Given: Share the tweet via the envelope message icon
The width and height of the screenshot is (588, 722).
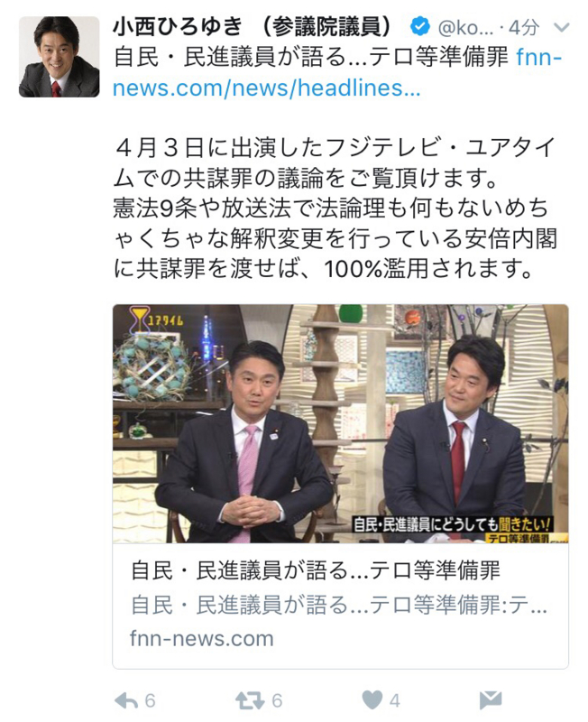Looking at the screenshot, I should 491,700.
